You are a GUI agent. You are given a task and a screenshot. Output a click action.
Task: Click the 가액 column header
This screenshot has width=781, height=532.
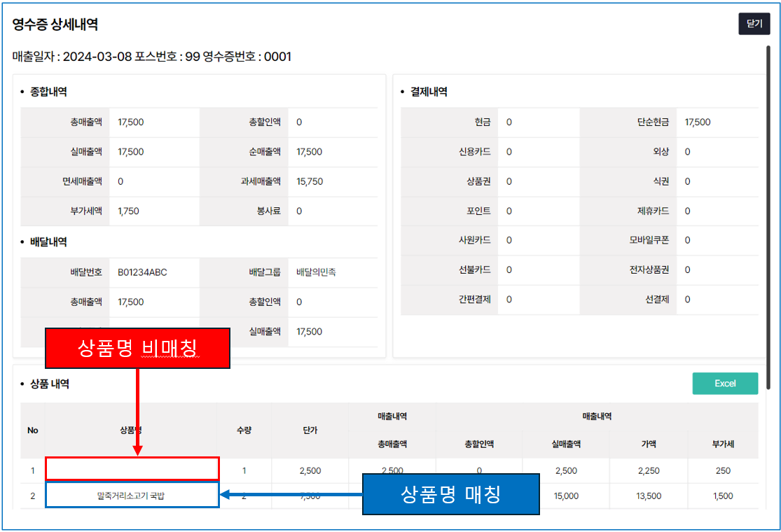(x=649, y=444)
